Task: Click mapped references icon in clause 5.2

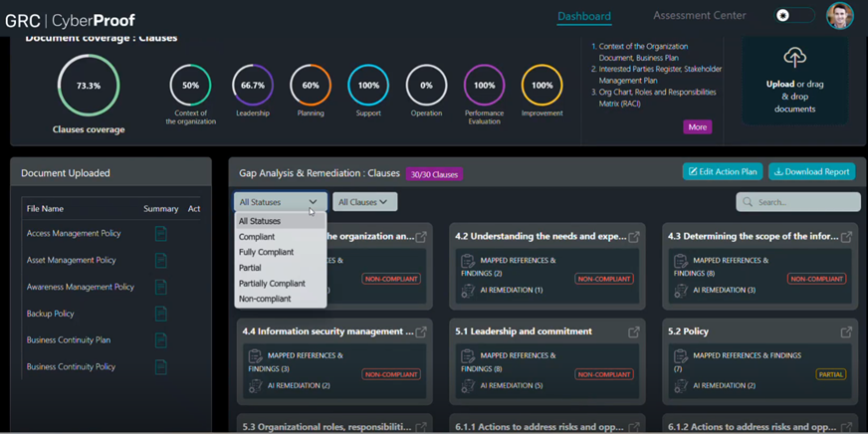Action: point(680,356)
